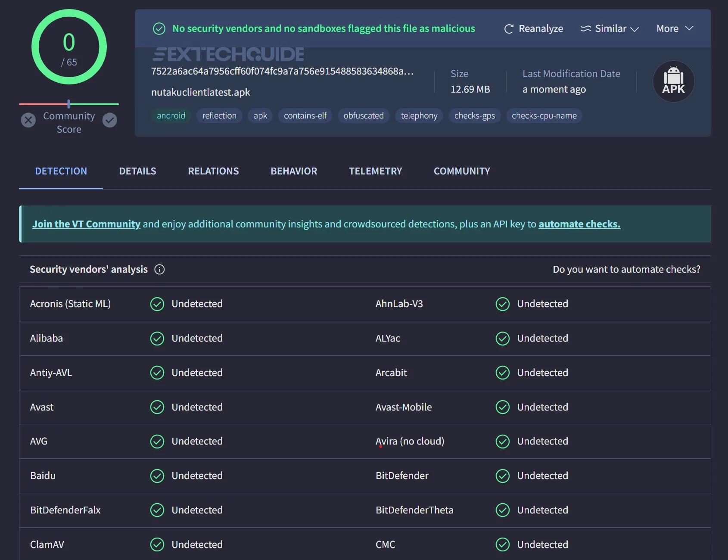This screenshot has width=728, height=560.
Task: Click the AhnLab-V3 undetected check icon
Action: [503, 304]
